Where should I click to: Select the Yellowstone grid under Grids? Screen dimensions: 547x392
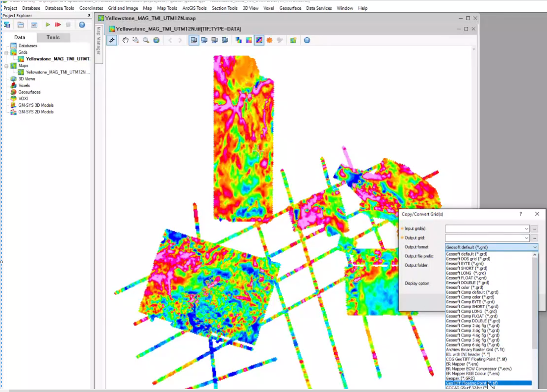[x=58, y=59]
